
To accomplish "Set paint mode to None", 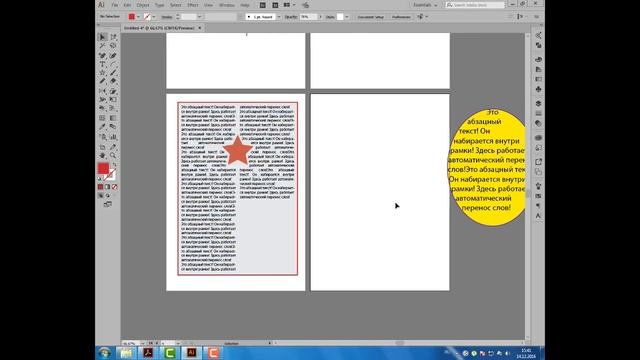I will point(114,187).
